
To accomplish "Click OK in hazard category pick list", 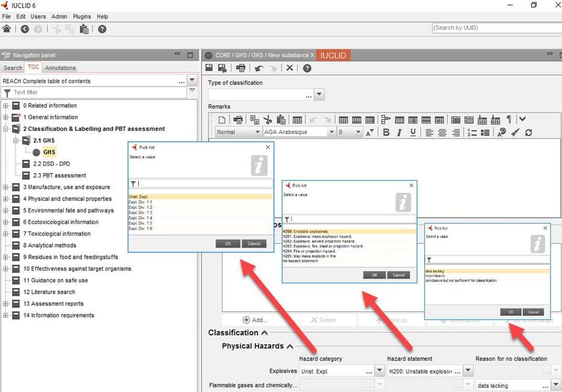I will coord(228,244).
